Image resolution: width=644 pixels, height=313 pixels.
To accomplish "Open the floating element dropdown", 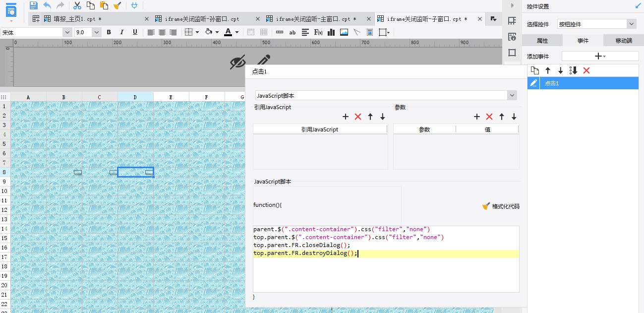I will click(x=384, y=32).
